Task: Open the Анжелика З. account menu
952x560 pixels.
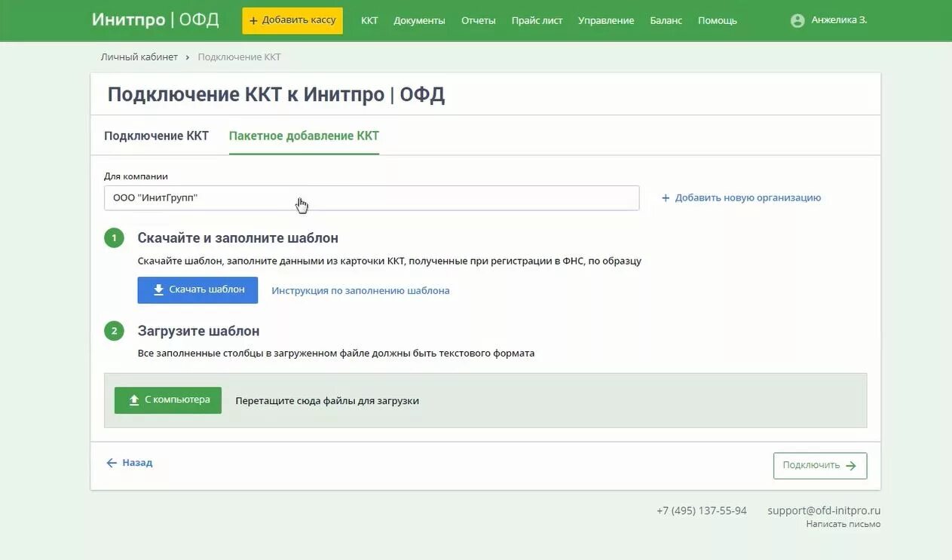Action: point(828,20)
